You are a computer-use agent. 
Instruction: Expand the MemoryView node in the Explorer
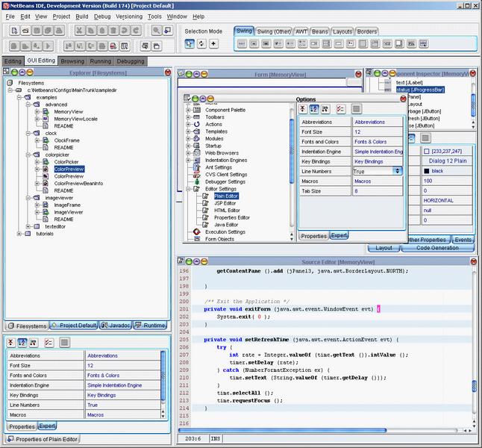click(37, 112)
